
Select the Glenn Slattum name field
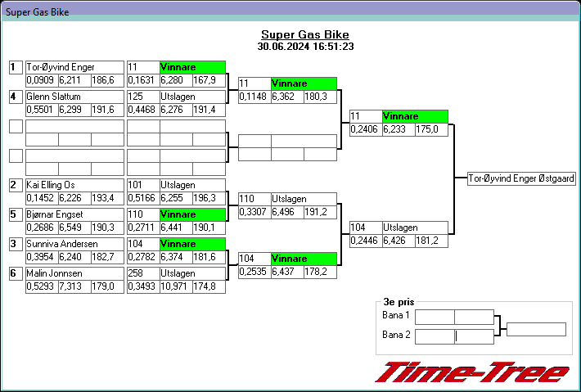point(74,97)
